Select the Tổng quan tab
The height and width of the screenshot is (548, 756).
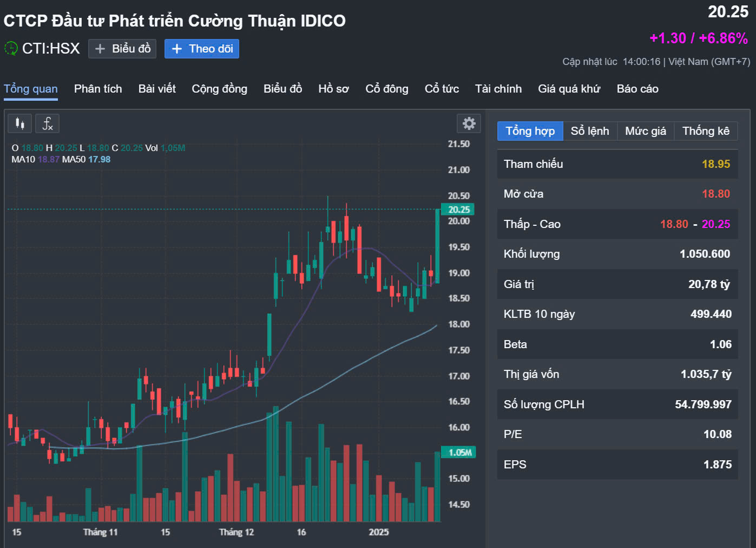coord(31,89)
